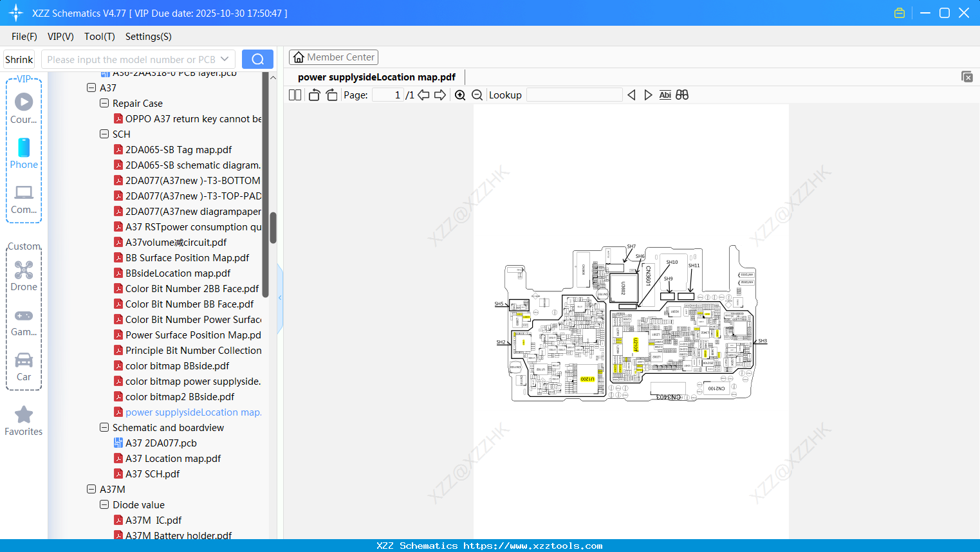The image size is (980, 552).
Task: Open the VIP(V) menu
Action: (x=60, y=36)
